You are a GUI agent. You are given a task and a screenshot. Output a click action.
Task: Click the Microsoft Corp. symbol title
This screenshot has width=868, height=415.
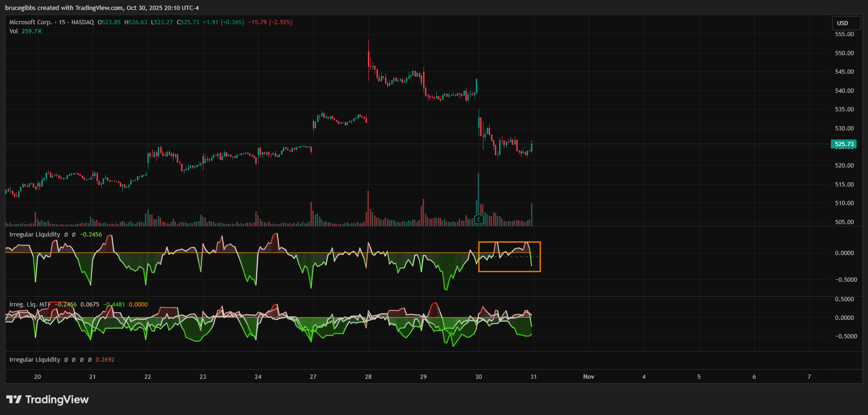[x=30, y=22]
